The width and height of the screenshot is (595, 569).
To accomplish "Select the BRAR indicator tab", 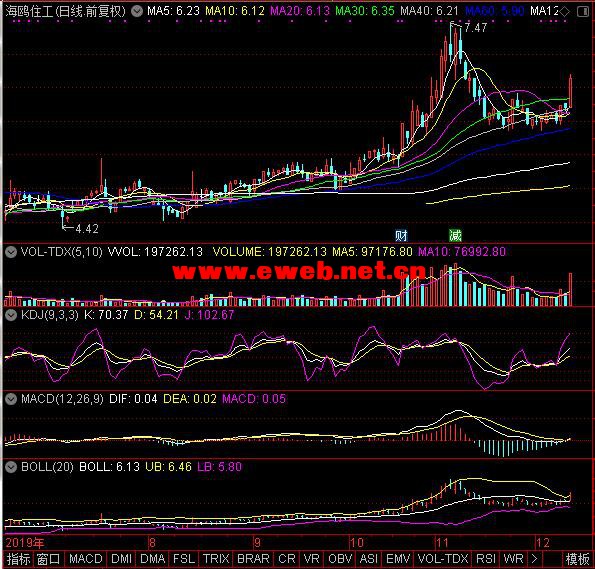I will click(x=253, y=559).
